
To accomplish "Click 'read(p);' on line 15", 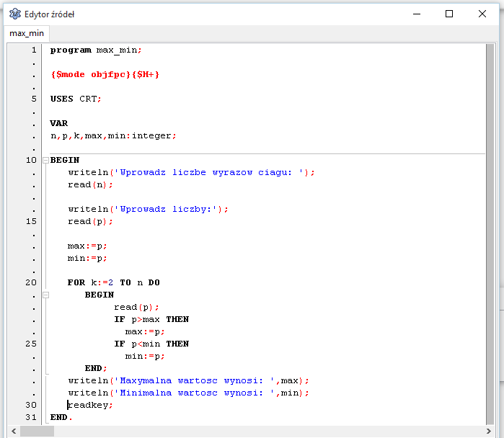I will [x=90, y=222].
